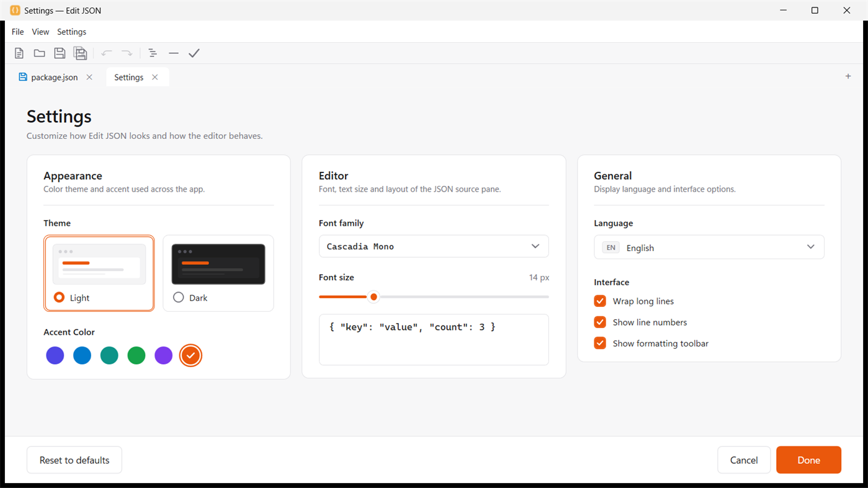The image size is (868, 488).
Task: Close the package.json tab
Action: coord(89,78)
